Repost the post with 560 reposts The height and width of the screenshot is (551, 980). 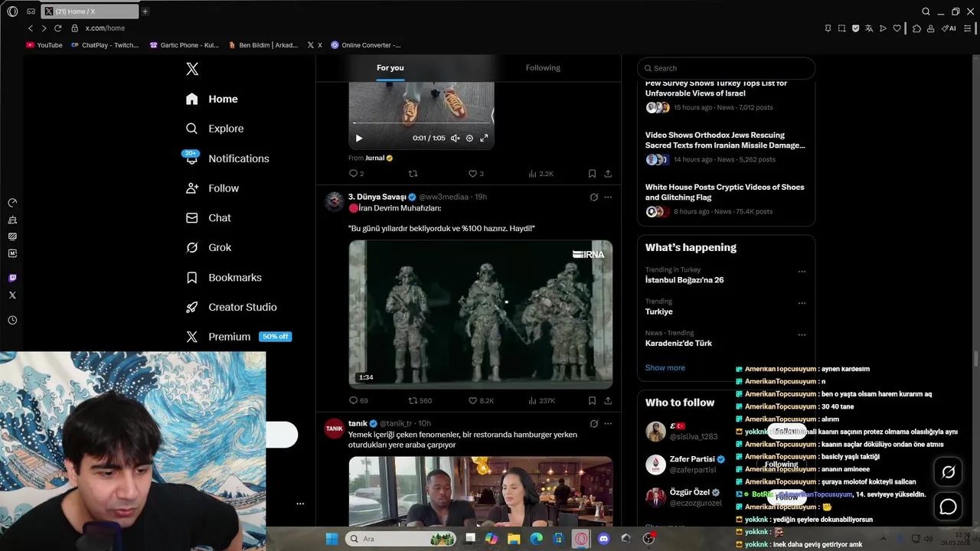tap(420, 400)
